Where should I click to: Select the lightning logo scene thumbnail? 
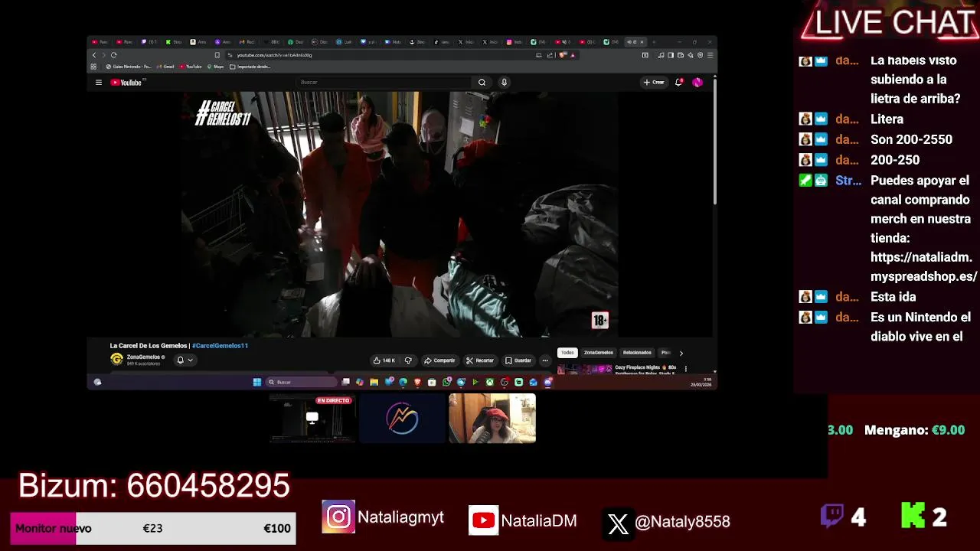402,418
